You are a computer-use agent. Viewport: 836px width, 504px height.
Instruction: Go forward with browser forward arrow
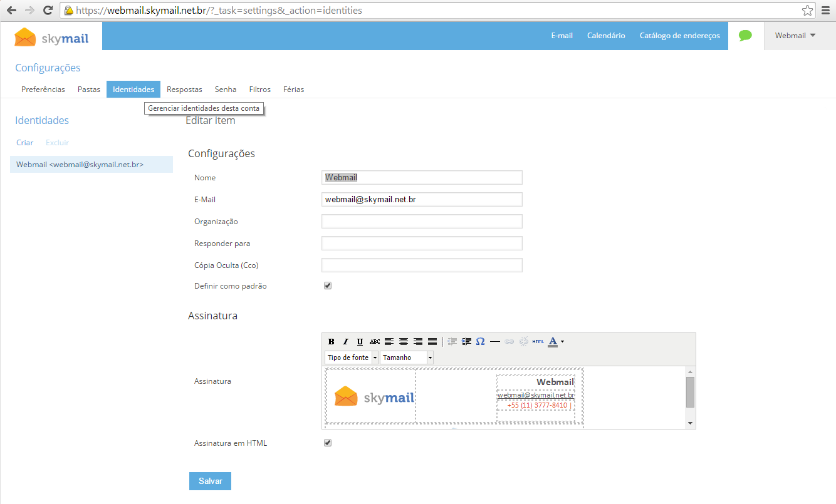pos(29,10)
